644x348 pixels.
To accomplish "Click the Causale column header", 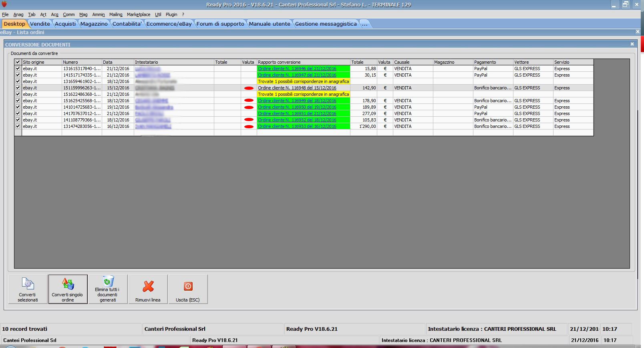I will pyautogui.click(x=413, y=62).
